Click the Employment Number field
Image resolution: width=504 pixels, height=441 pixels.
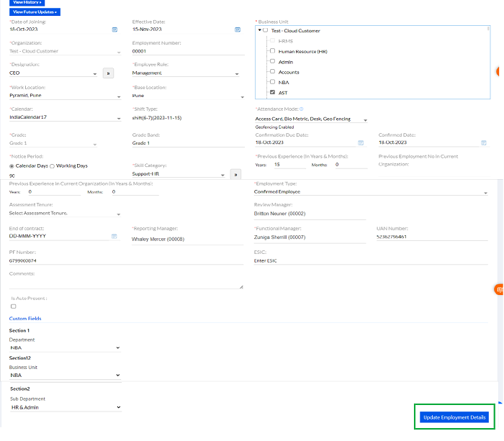[188, 51]
